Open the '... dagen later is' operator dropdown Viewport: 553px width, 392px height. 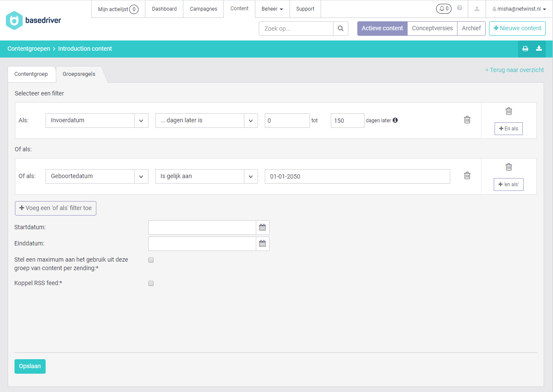click(x=206, y=121)
